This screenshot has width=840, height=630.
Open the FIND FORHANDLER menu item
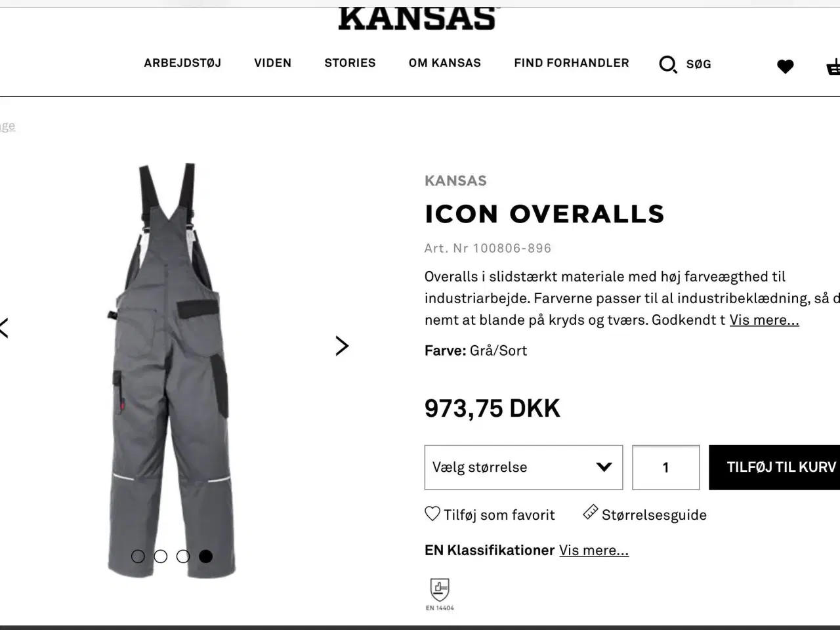pyautogui.click(x=572, y=63)
